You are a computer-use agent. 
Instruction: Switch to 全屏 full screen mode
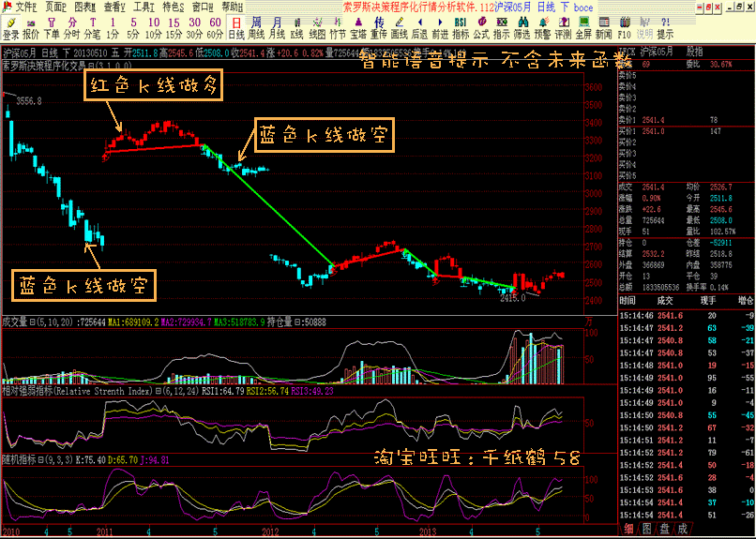click(x=583, y=28)
